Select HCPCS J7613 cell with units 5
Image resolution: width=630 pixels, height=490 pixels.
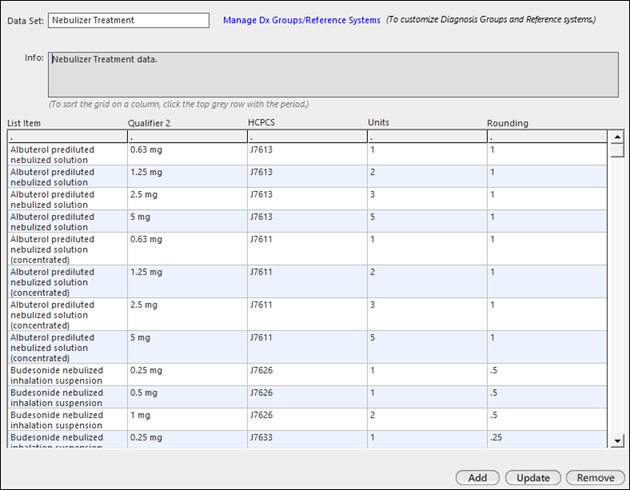tap(307, 221)
